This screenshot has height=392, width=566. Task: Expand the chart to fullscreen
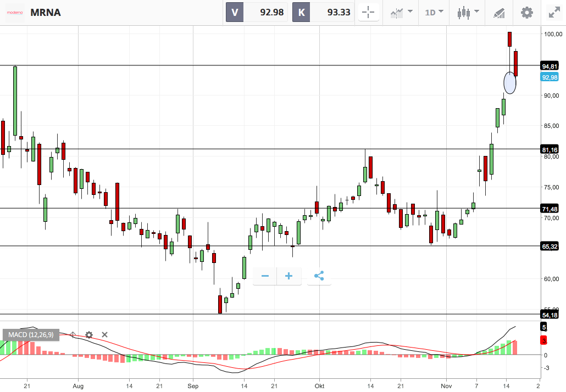[554, 13]
